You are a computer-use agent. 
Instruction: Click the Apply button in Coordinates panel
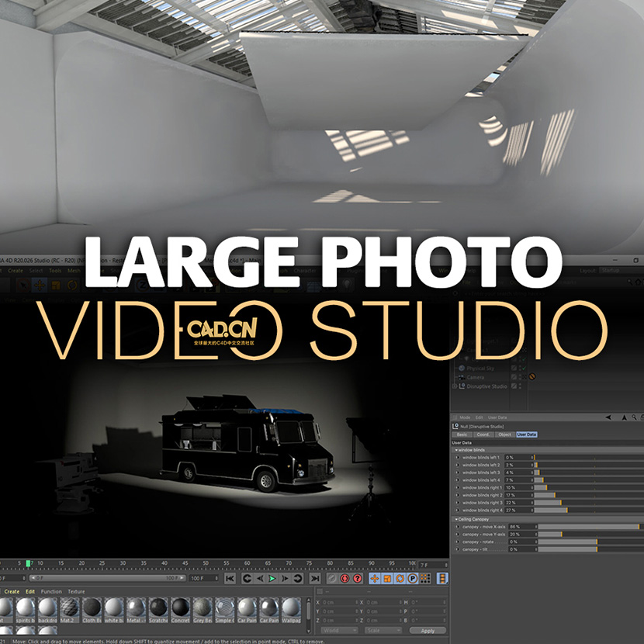[428, 631]
